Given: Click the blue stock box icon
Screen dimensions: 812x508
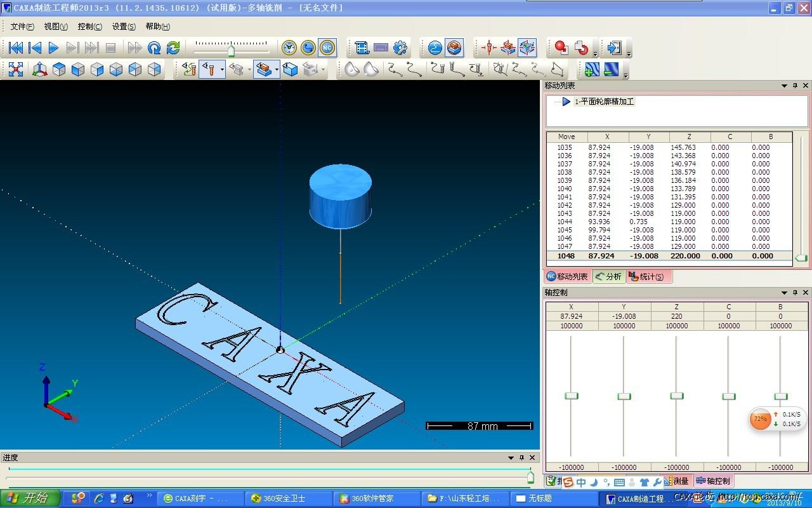Looking at the screenshot, I should [291, 69].
